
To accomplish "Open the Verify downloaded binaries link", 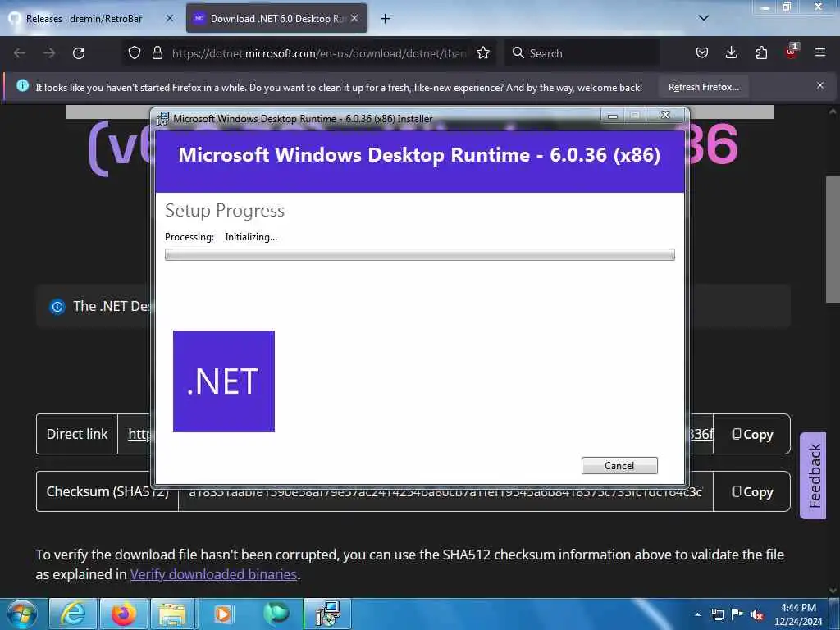I will (214, 574).
